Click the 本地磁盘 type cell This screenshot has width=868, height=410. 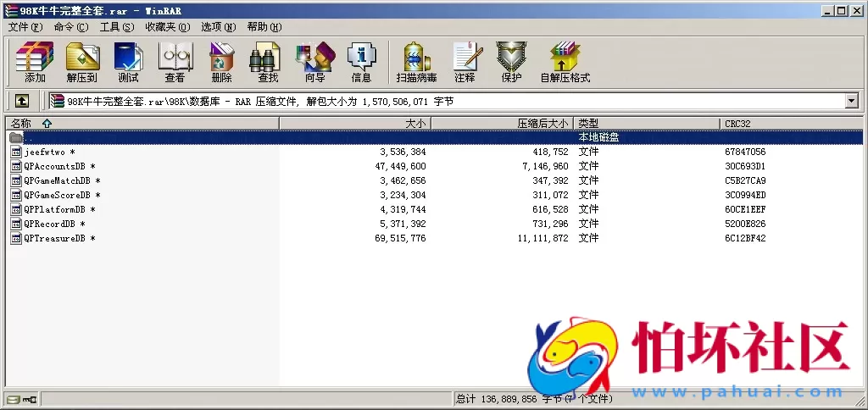click(598, 137)
